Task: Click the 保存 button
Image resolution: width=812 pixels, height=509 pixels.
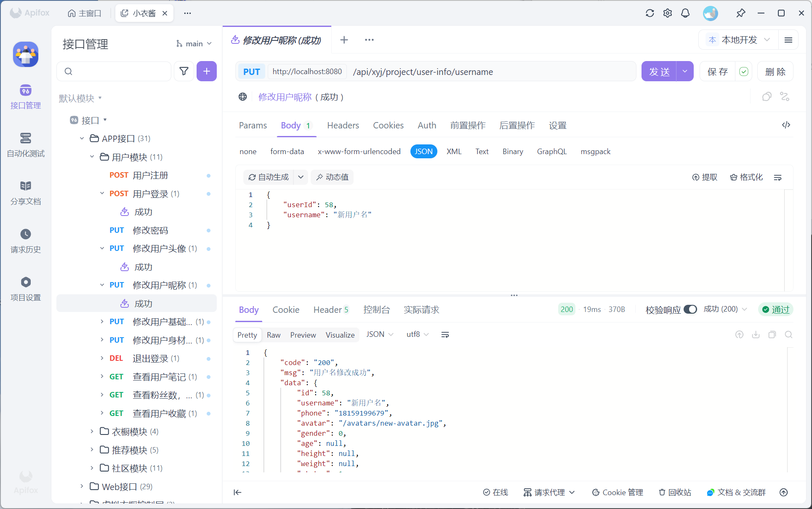Action: [x=718, y=72]
